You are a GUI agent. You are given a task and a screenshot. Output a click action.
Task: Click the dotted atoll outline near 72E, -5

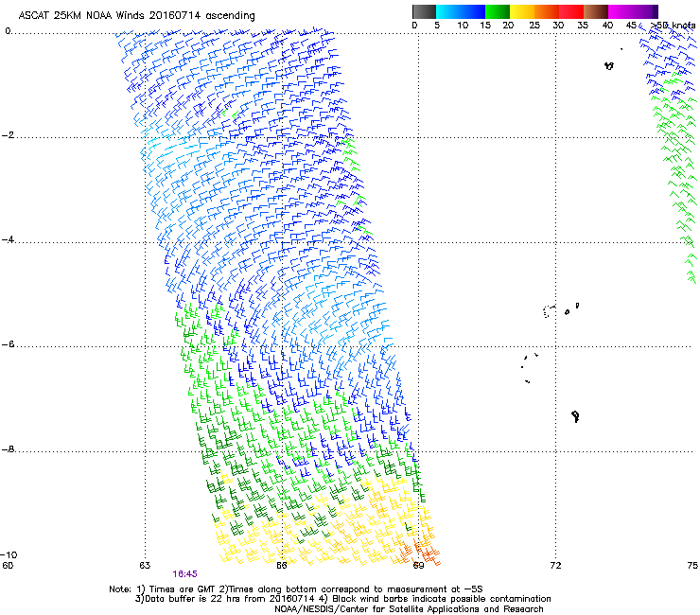click(549, 311)
